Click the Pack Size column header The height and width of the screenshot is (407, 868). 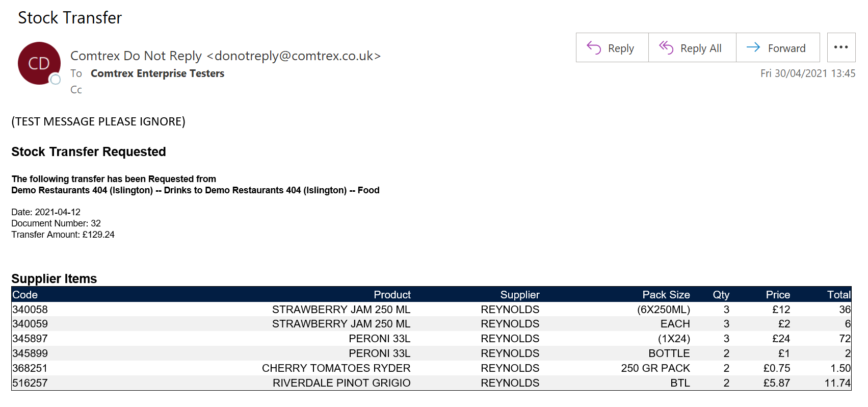(666, 295)
